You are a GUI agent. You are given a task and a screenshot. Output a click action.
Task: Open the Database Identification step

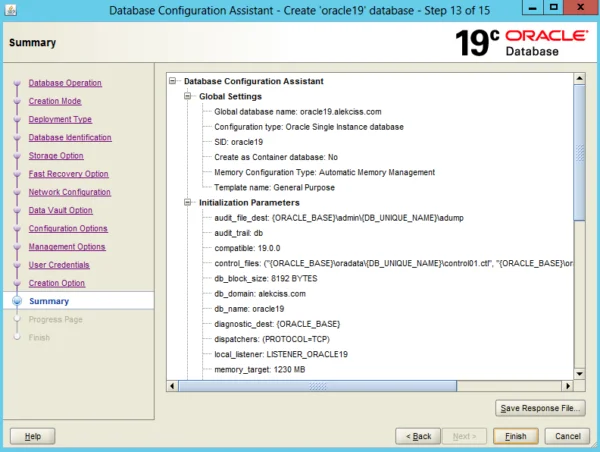pos(70,138)
